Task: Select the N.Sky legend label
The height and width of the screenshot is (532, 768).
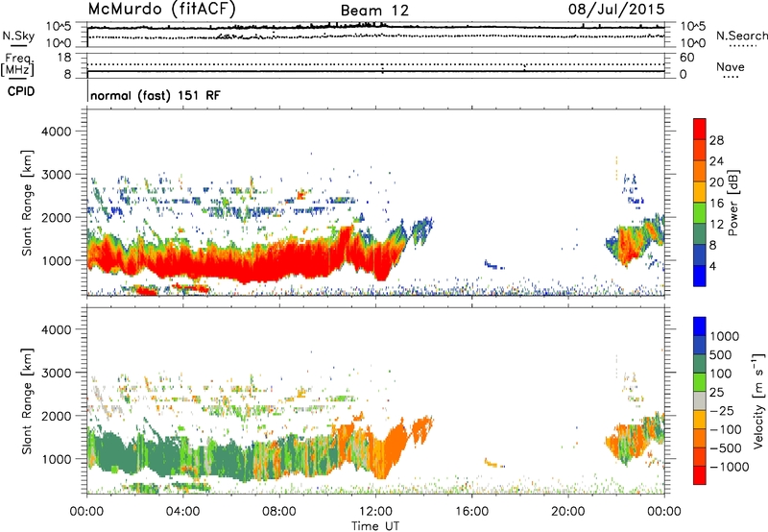Action: click(18, 36)
